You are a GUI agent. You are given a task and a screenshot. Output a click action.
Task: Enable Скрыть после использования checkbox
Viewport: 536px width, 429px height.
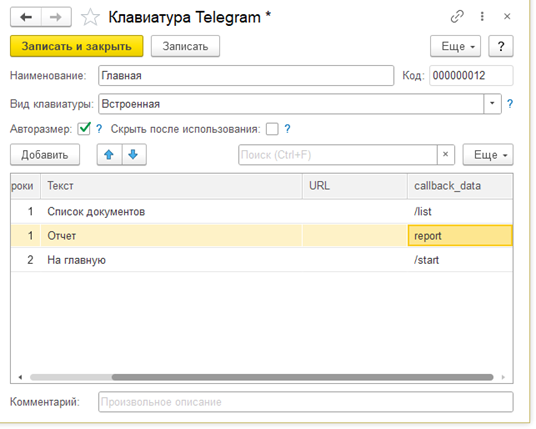coord(272,129)
